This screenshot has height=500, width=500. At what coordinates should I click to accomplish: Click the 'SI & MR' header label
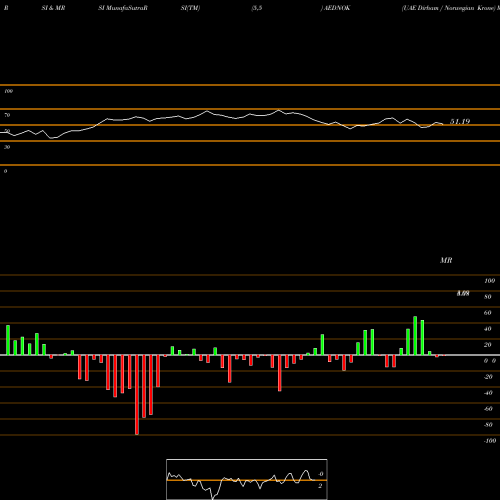[x=53, y=8]
